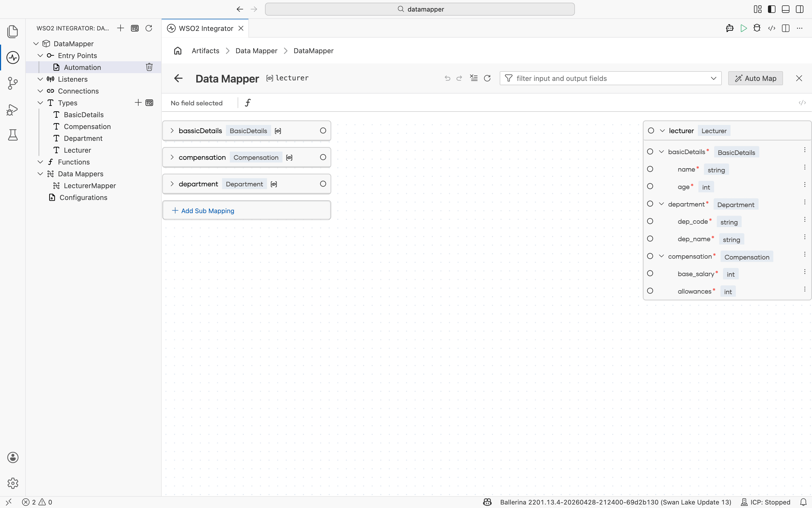This screenshot has width=812, height=508.
Task: Open the Source Control activity bar icon
Action: click(13, 83)
